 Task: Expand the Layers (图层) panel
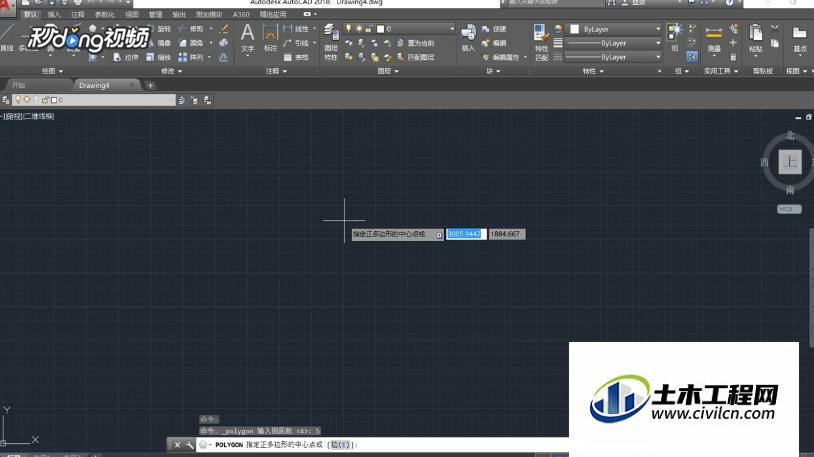tap(388, 71)
